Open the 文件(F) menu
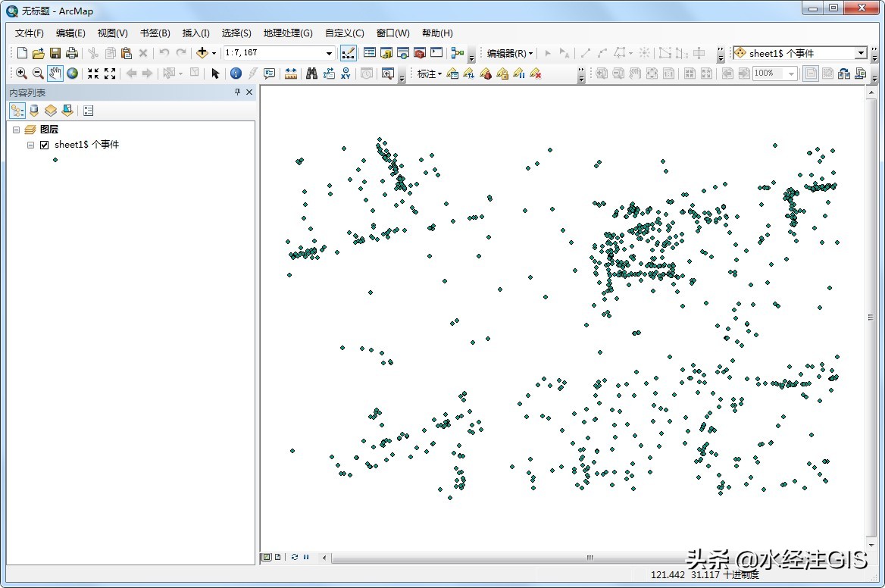 30,33
